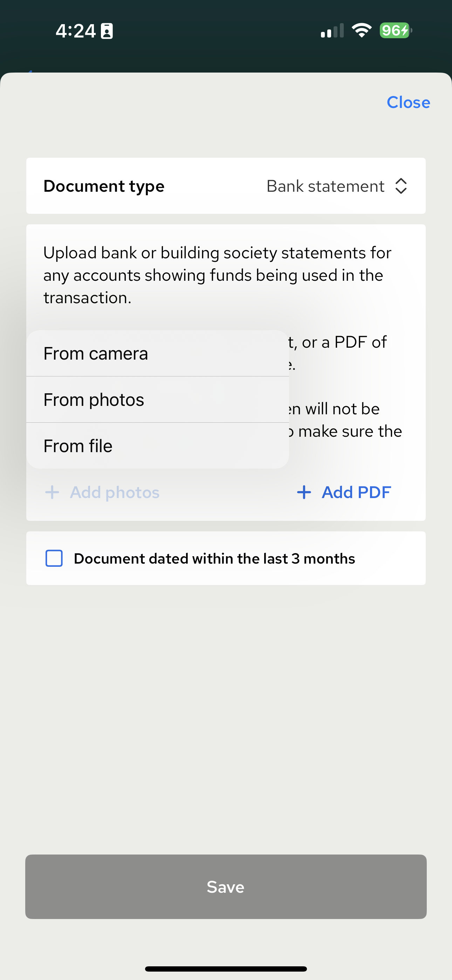
Task: Pick 'From file' menu option
Action: coord(78,445)
